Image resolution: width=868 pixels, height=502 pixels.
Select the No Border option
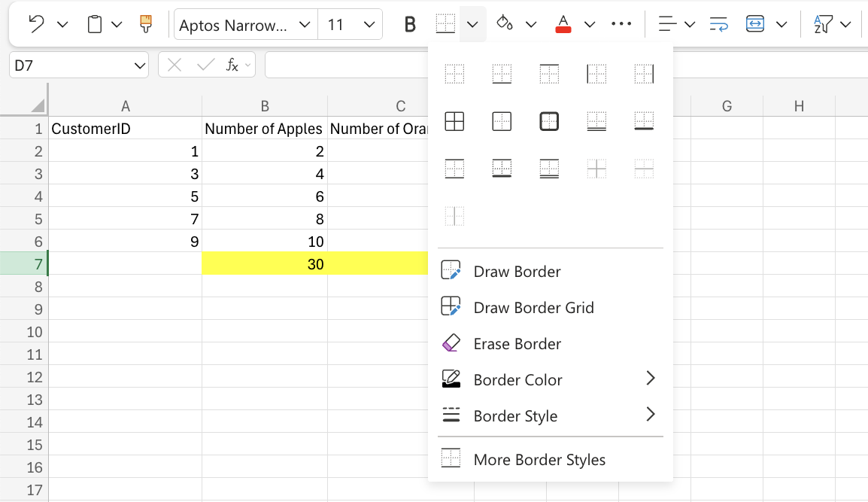454,73
